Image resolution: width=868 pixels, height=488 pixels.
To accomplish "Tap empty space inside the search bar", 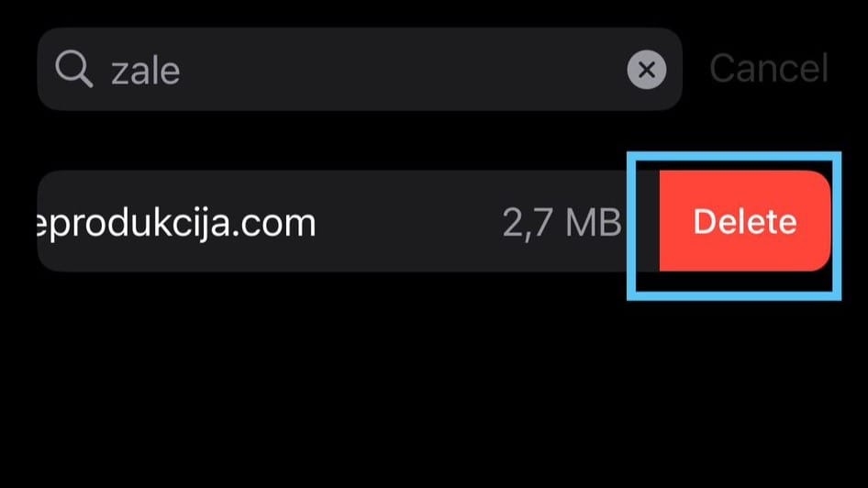I will [x=398, y=69].
